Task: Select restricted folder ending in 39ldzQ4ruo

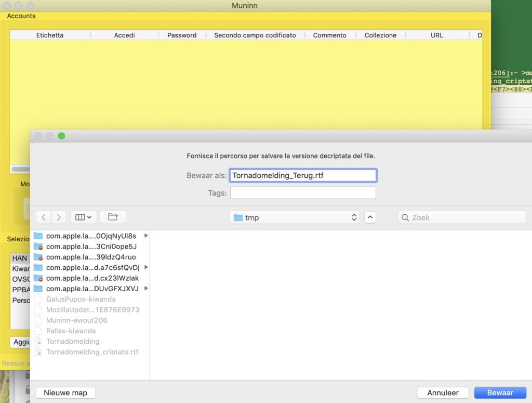Action: [91, 257]
